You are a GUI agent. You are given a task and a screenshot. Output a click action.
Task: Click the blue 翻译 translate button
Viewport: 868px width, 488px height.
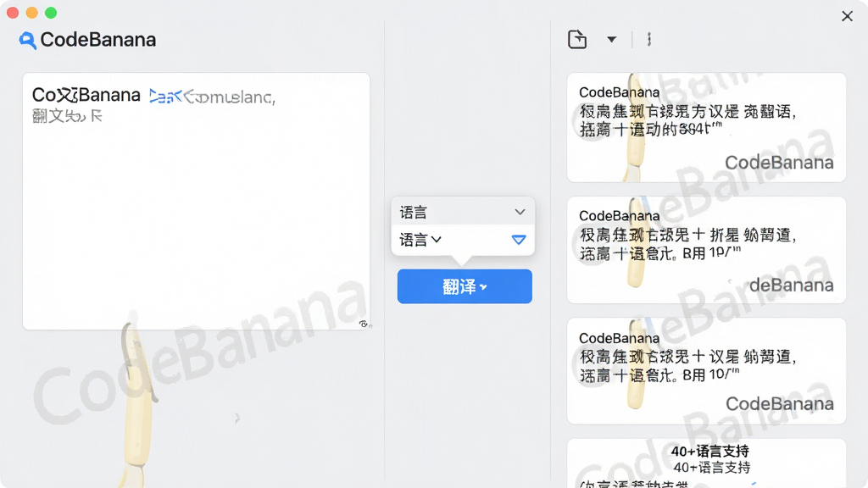pyautogui.click(x=465, y=286)
